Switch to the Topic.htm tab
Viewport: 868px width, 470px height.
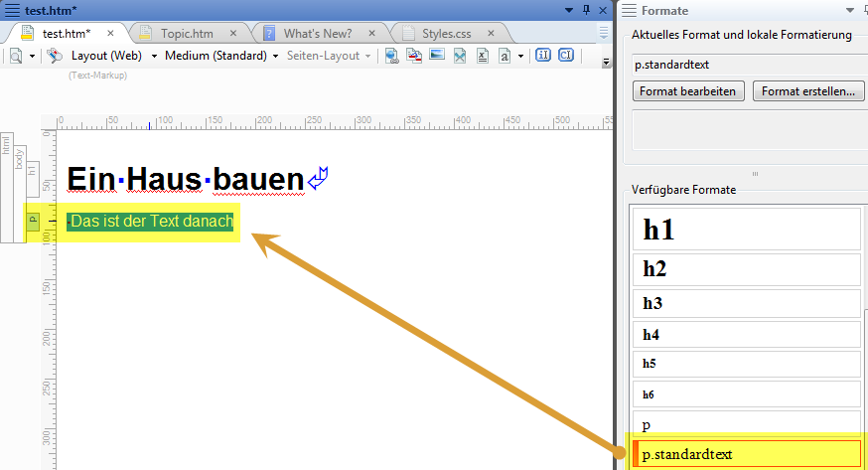188,34
